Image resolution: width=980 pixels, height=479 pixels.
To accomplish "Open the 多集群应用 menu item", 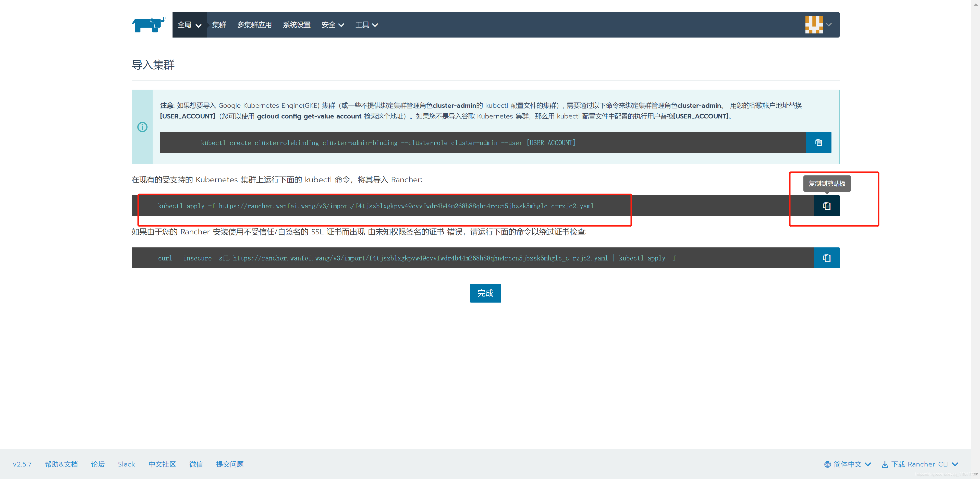I will point(254,25).
